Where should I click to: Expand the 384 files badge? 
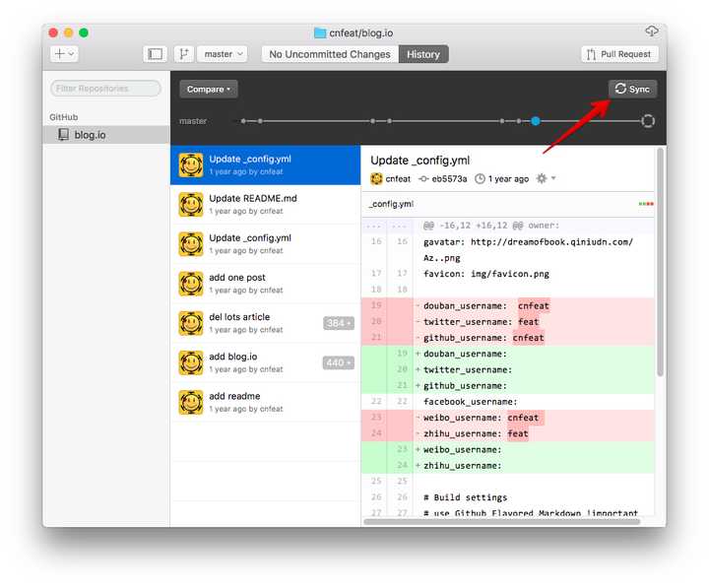(x=339, y=323)
